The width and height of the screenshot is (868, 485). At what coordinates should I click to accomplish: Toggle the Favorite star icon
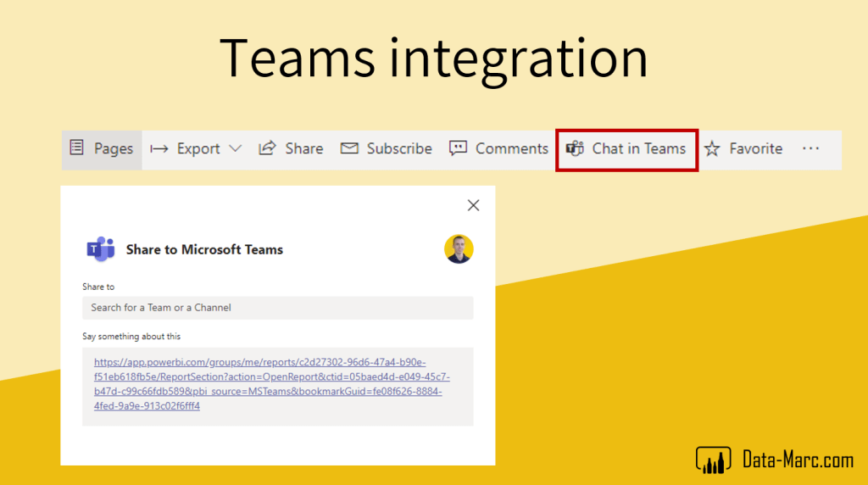pyautogui.click(x=712, y=148)
